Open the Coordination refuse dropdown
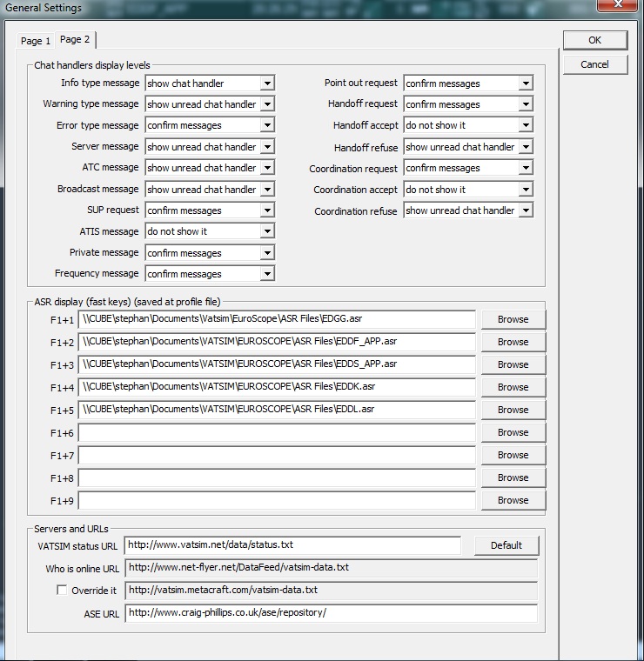This screenshot has width=644, height=661. pyautogui.click(x=468, y=210)
